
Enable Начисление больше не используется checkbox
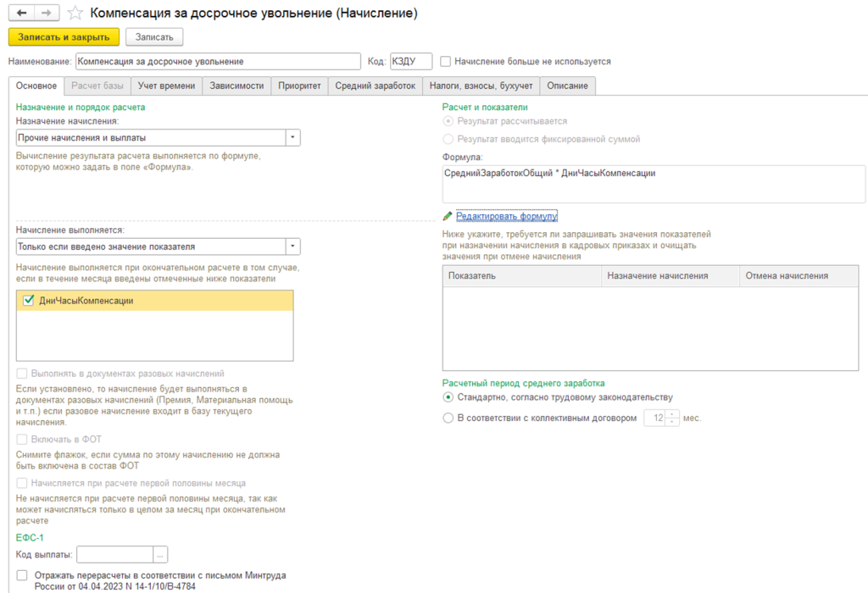pyautogui.click(x=445, y=61)
